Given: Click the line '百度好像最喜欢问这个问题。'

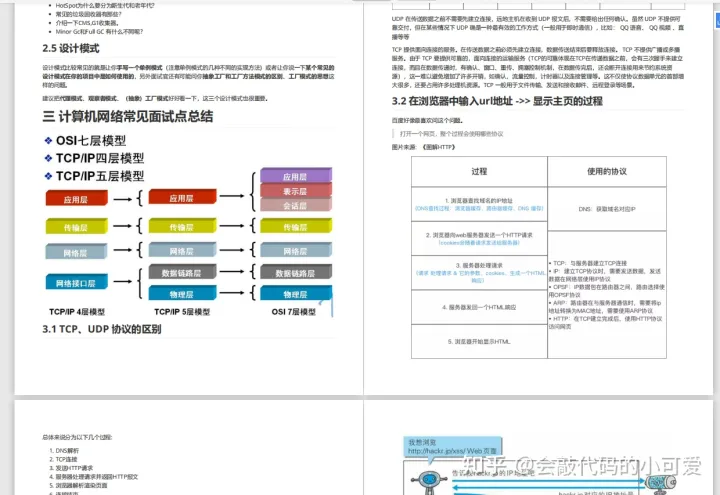Looking at the screenshot, I should point(427,120).
